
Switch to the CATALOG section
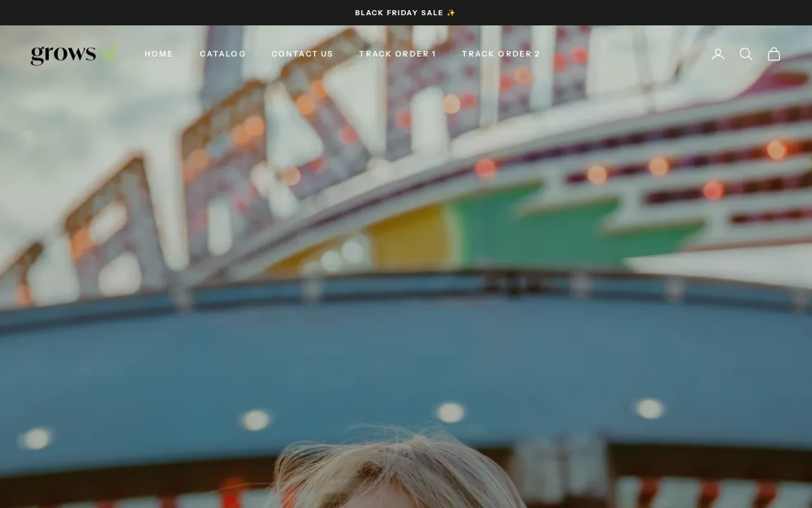[223, 54]
